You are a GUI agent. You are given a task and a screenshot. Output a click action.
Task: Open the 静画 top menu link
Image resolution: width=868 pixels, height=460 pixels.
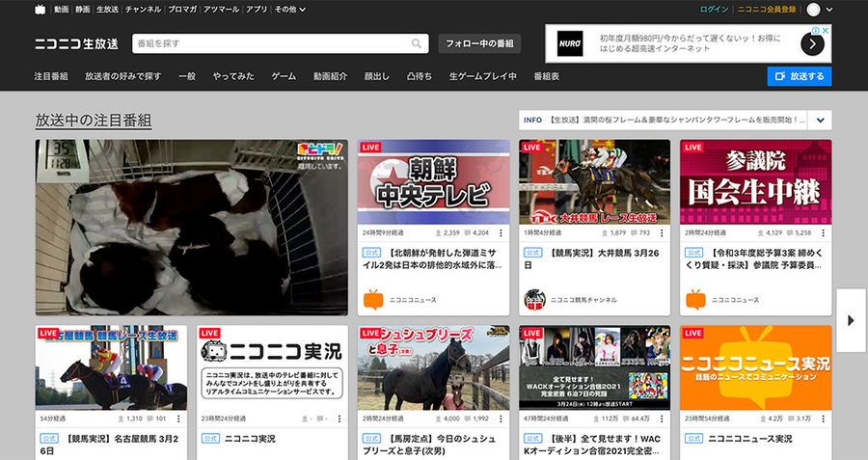click(x=83, y=10)
